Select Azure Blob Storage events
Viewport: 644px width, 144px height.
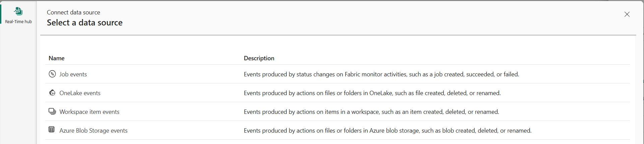(x=93, y=131)
